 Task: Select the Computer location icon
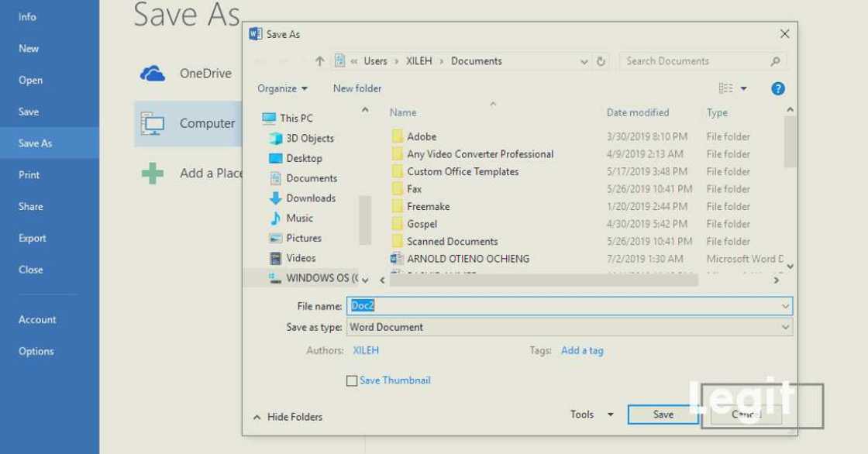coord(153,123)
